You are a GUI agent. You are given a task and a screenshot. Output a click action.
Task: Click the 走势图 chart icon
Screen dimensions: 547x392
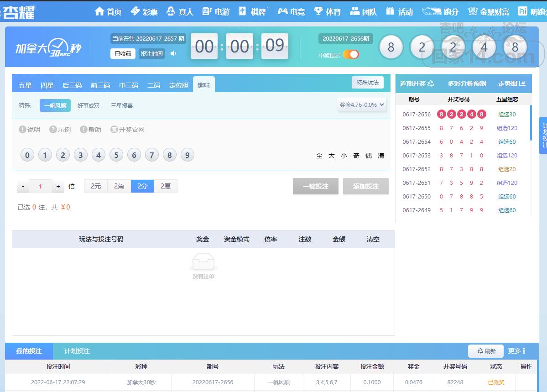click(x=522, y=84)
